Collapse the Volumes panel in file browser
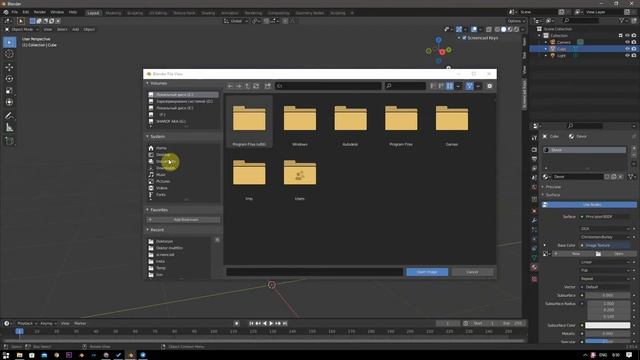Viewport: 640px width, 360px height. [148, 83]
